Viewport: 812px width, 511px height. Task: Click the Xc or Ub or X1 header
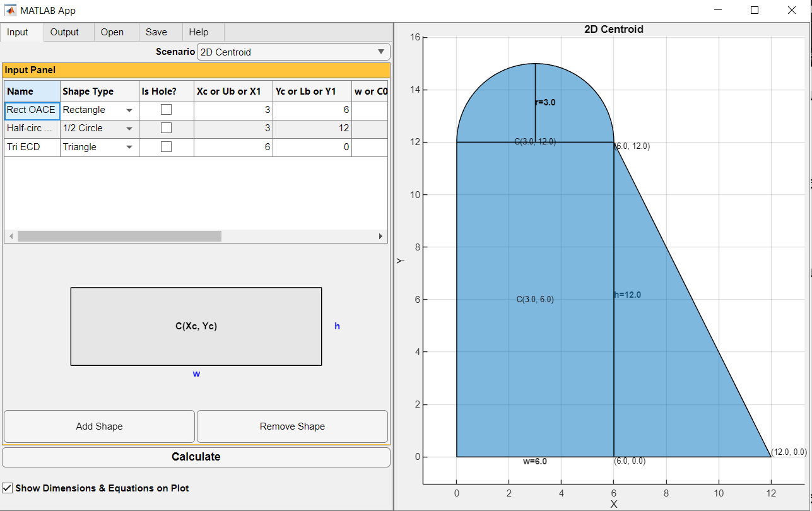(x=233, y=91)
